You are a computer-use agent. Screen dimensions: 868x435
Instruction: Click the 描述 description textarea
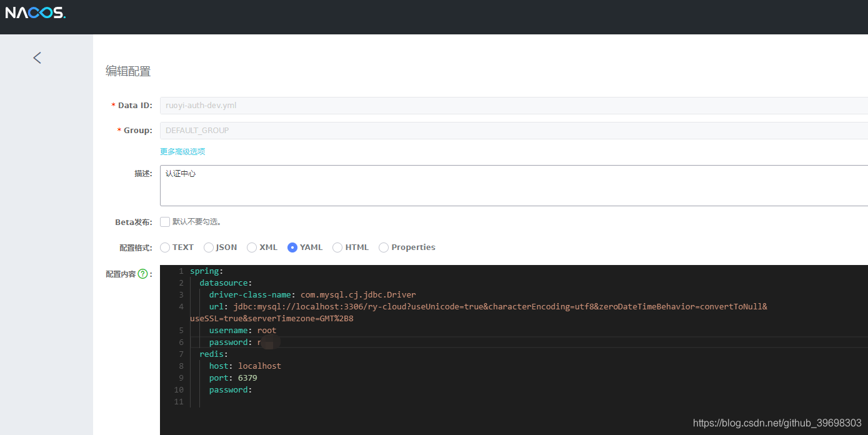click(x=514, y=186)
